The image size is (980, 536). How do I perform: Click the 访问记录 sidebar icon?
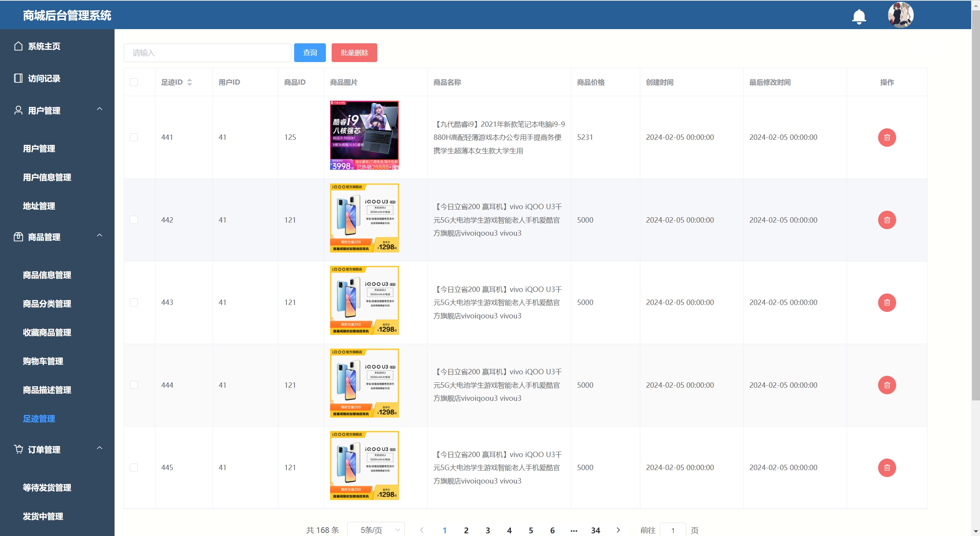click(x=18, y=79)
